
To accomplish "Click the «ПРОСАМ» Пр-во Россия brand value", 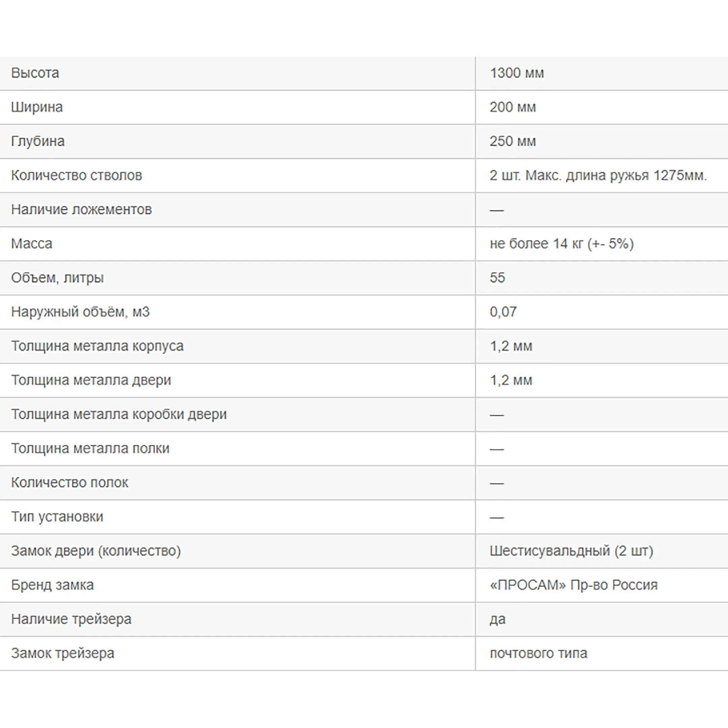I will coord(574,585).
